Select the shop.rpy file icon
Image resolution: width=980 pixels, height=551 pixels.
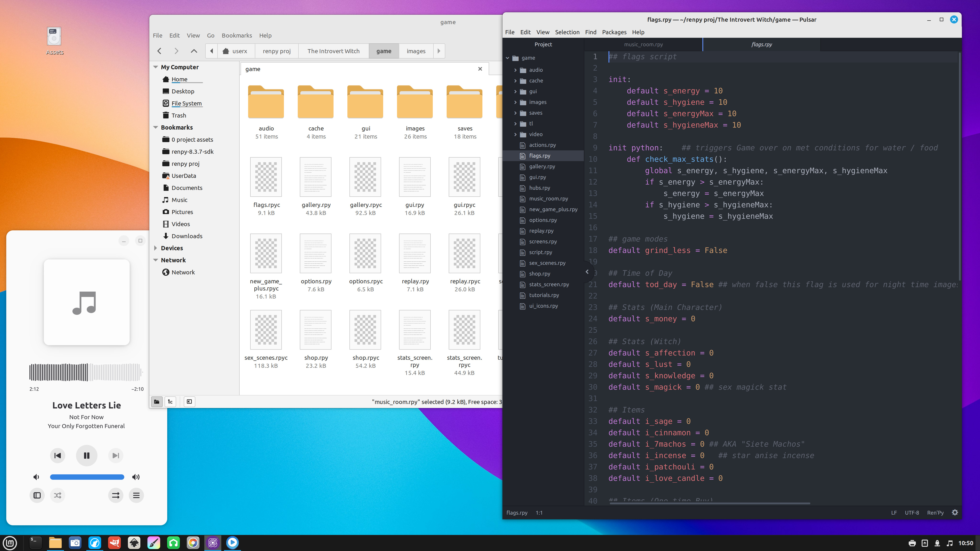316,330
